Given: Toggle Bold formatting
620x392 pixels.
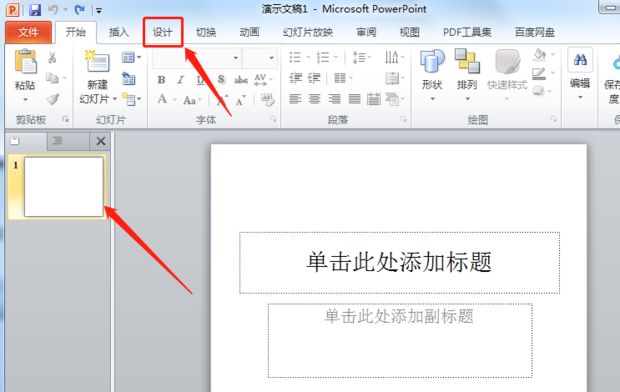Looking at the screenshot, I should (161, 80).
